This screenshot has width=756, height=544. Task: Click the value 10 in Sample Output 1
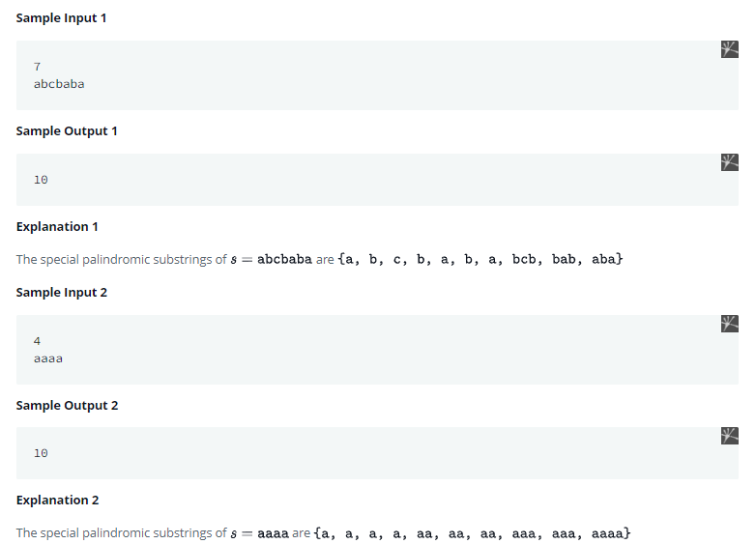point(41,180)
